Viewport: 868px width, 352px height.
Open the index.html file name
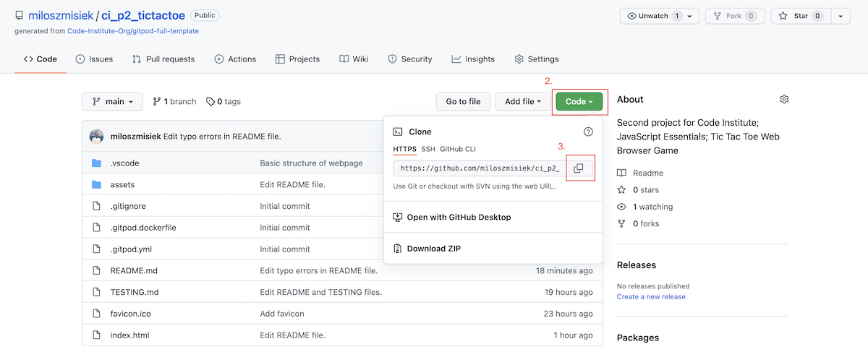coord(129,335)
